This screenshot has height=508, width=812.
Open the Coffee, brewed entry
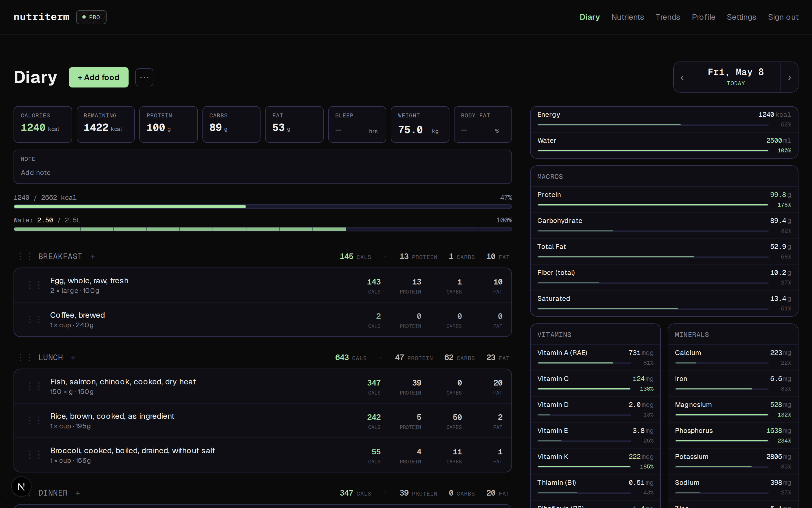263,320
